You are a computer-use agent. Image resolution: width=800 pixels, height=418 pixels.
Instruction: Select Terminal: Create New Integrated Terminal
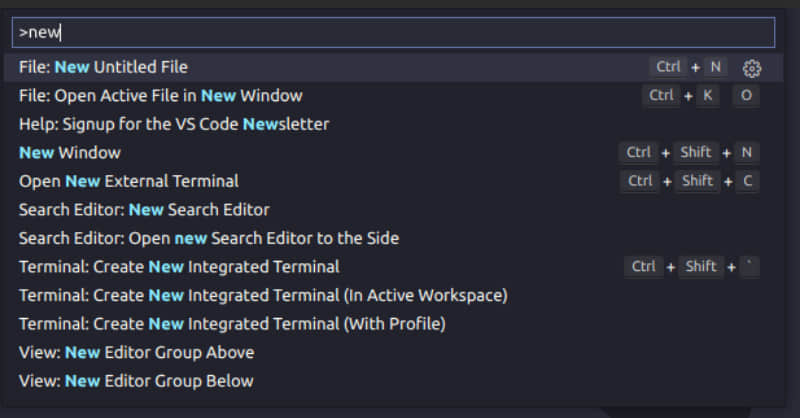[179, 267]
